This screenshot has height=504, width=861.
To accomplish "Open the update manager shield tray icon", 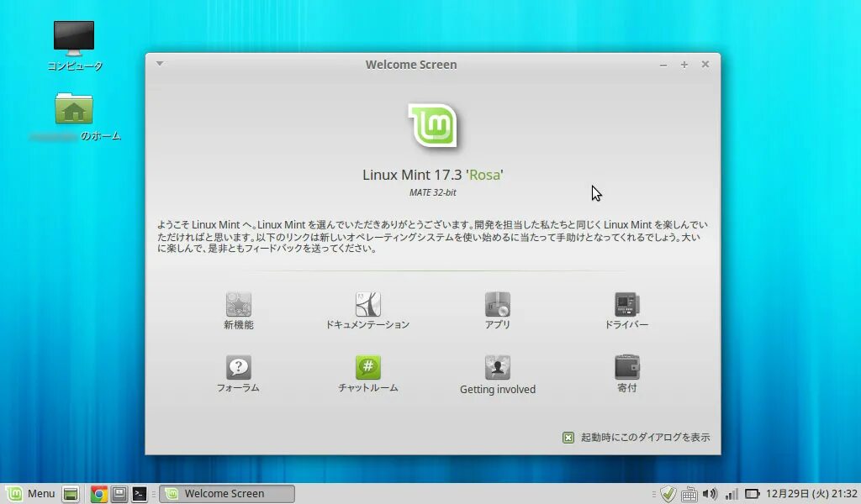I will pos(668,494).
